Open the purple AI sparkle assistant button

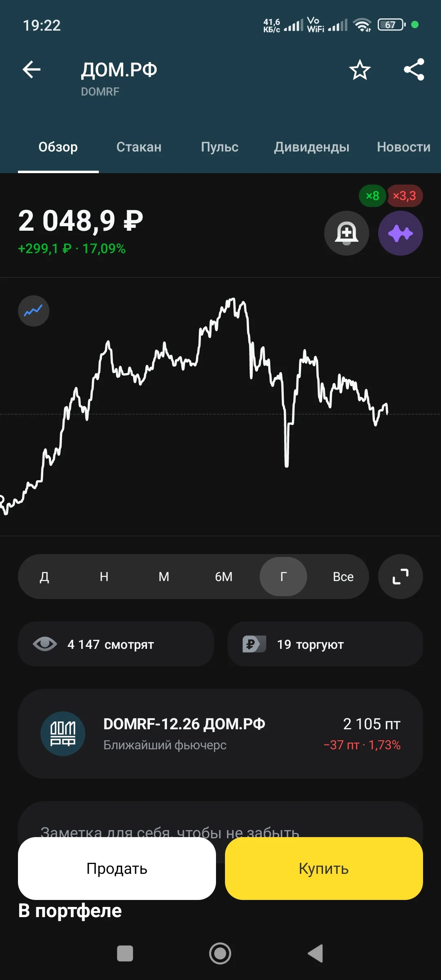pyautogui.click(x=401, y=233)
